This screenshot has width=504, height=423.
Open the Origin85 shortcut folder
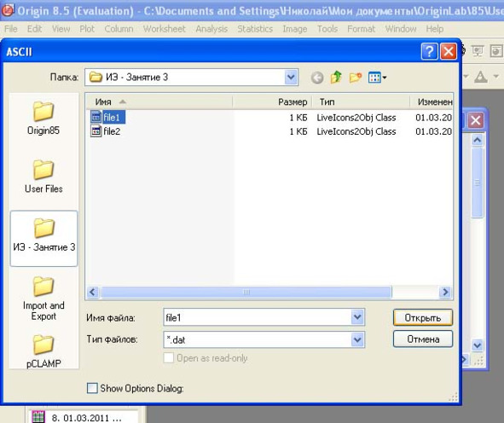[x=43, y=118]
